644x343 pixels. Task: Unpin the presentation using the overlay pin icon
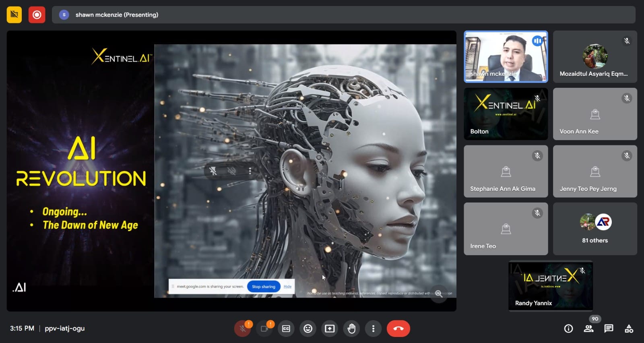pyautogui.click(x=213, y=171)
